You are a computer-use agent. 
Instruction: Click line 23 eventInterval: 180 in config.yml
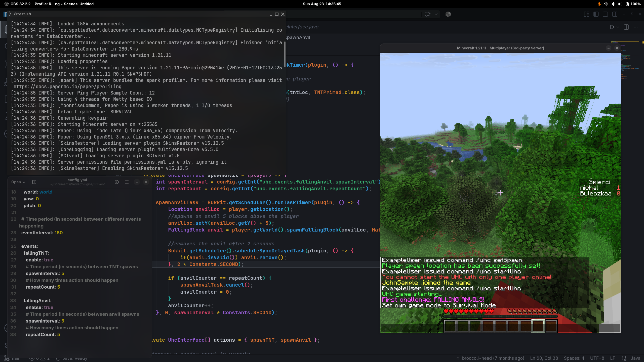[x=42, y=233]
